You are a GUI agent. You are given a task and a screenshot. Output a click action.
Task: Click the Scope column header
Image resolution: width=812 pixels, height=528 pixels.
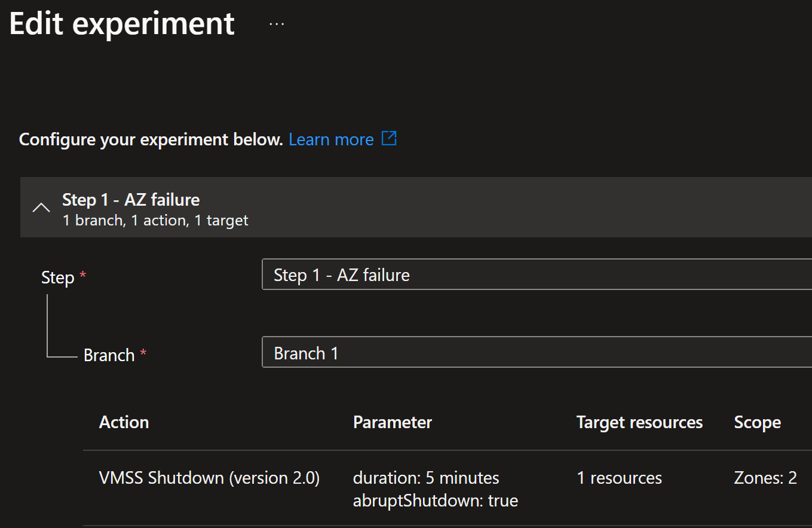(x=757, y=422)
